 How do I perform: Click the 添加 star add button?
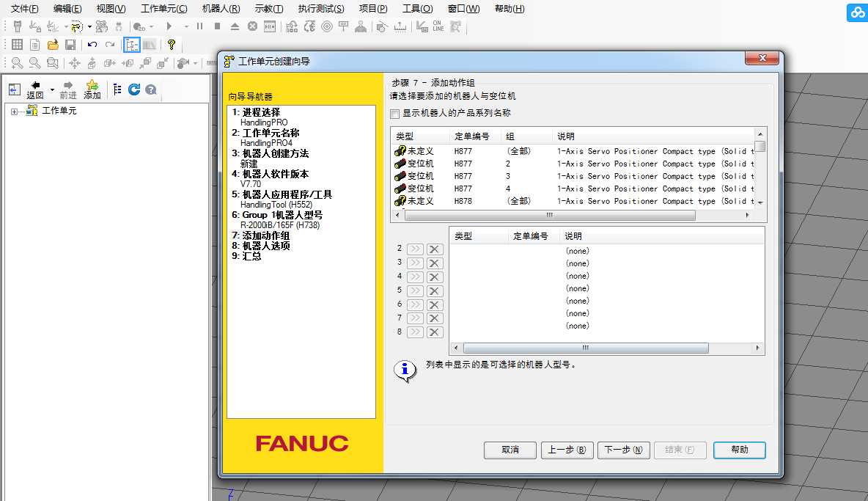tap(92, 89)
